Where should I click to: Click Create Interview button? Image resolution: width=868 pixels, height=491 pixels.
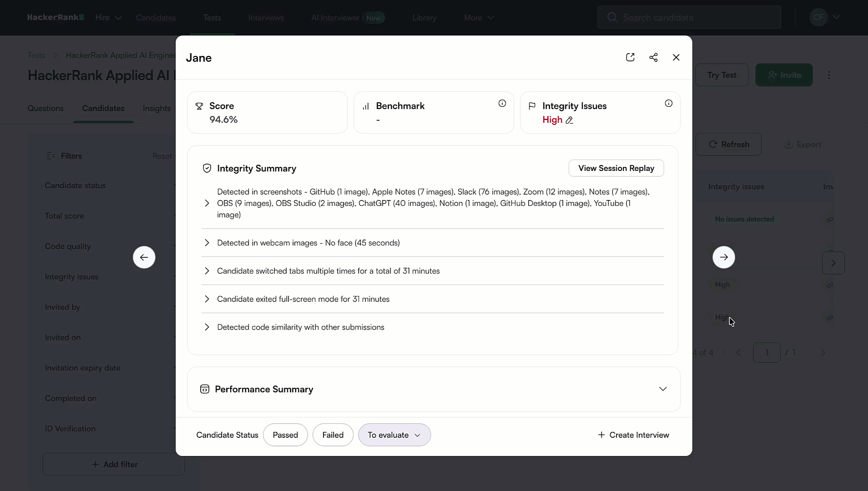(x=633, y=435)
